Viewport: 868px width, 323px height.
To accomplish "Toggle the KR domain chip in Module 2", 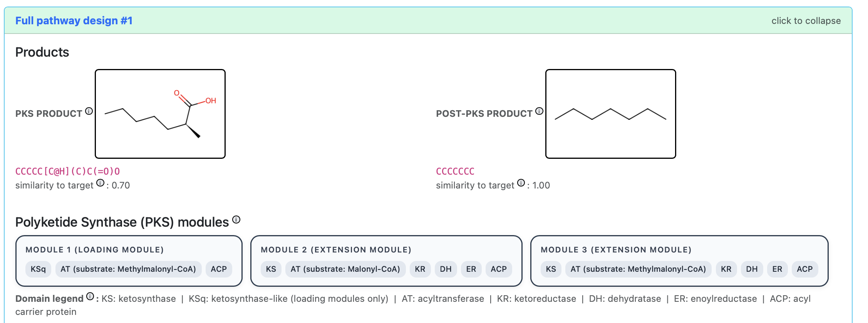I will (420, 269).
